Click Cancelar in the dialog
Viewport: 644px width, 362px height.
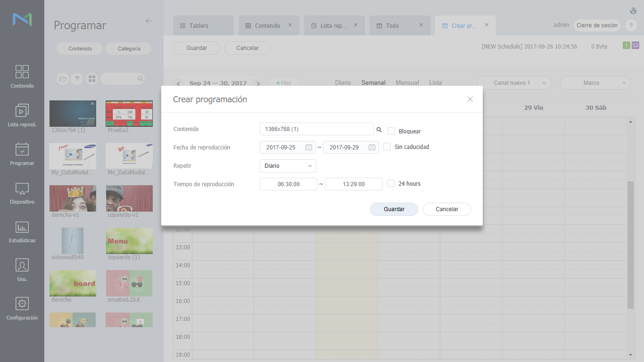447,209
